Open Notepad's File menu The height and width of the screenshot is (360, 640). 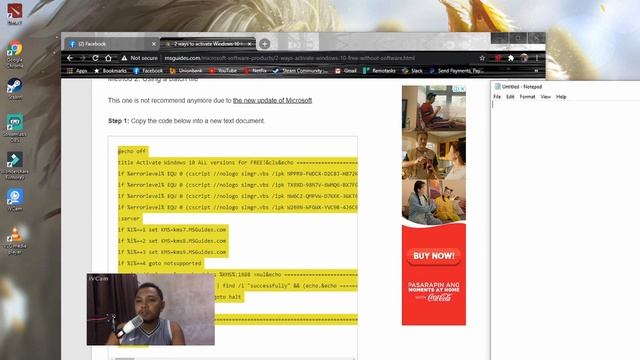click(x=497, y=97)
